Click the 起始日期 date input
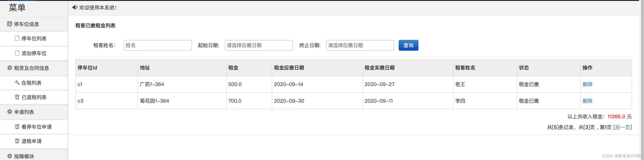The height and width of the screenshot is (160, 644). point(259,45)
